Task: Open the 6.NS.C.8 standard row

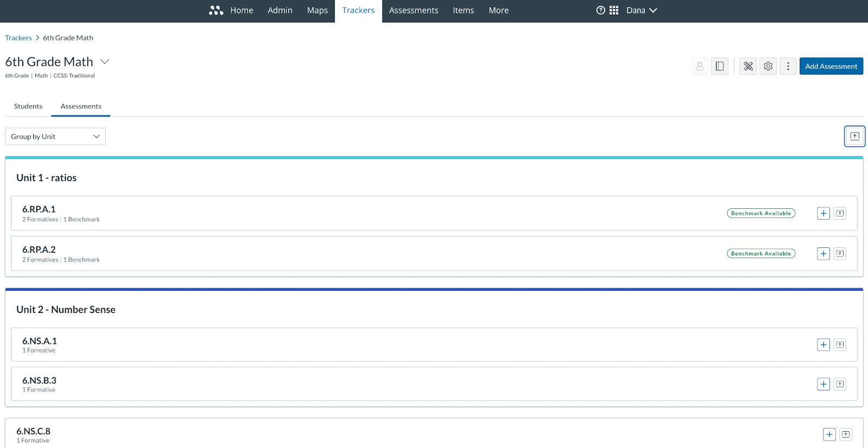Action: click(434, 433)
